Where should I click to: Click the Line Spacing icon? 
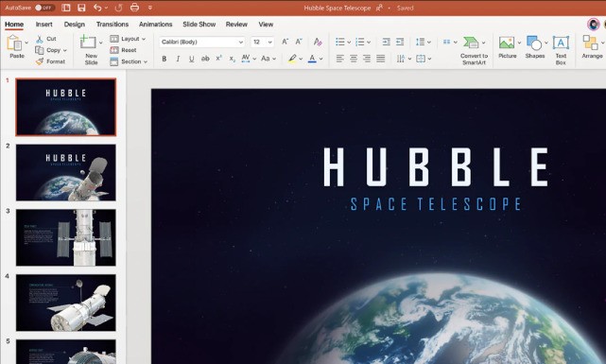(x=421, y=42)
